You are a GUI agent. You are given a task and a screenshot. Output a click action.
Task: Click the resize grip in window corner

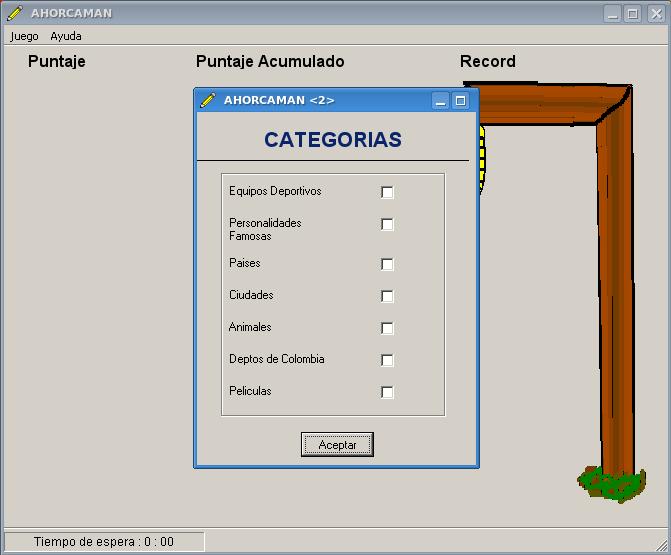tap(662, 545)
